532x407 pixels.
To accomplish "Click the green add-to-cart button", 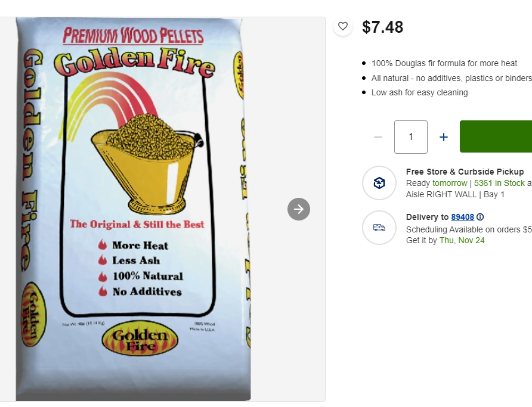I will point(496,136).
